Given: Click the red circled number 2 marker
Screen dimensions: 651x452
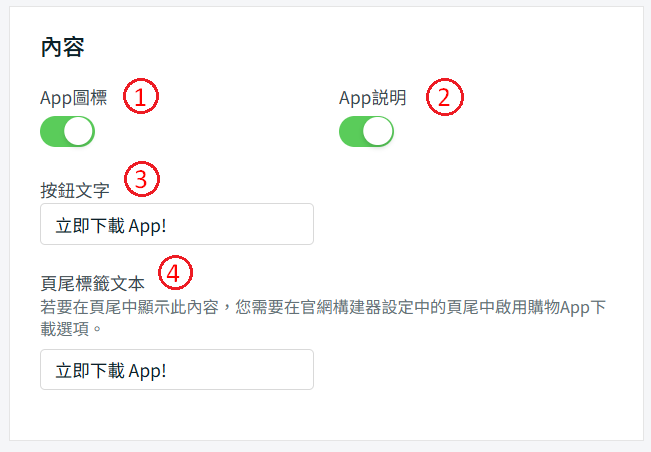Looking at the screenshot, I should click(445, 98).
